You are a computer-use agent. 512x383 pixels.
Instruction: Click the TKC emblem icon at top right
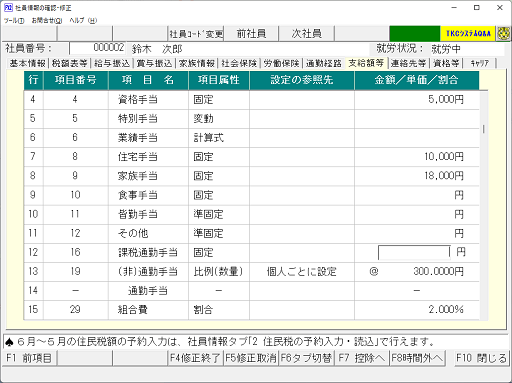coord(503,34)
